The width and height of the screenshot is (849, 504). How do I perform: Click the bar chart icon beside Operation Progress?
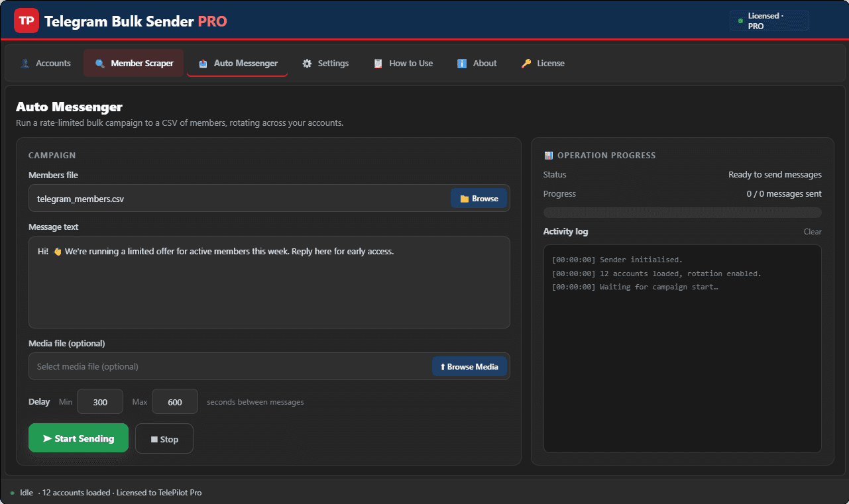[548, 156]
